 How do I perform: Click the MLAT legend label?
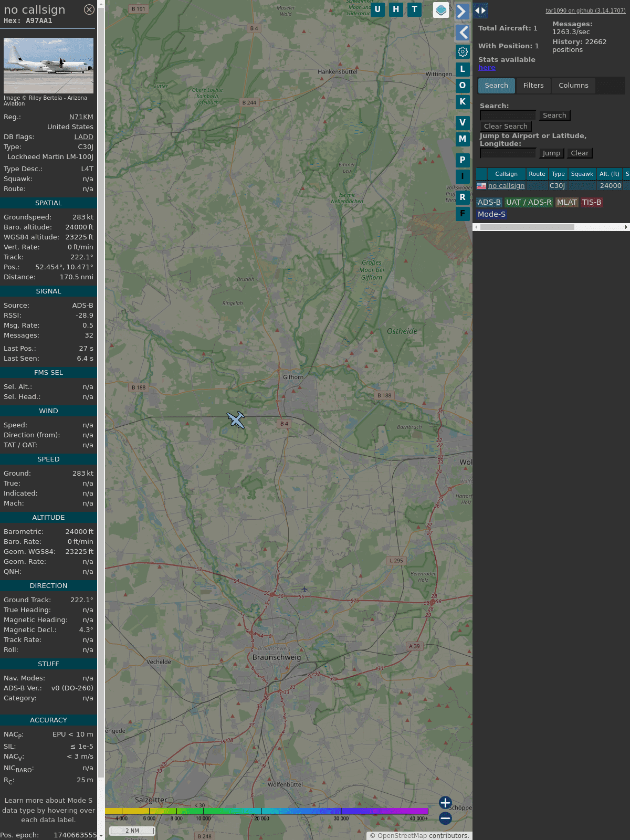[x=567, y=203]
